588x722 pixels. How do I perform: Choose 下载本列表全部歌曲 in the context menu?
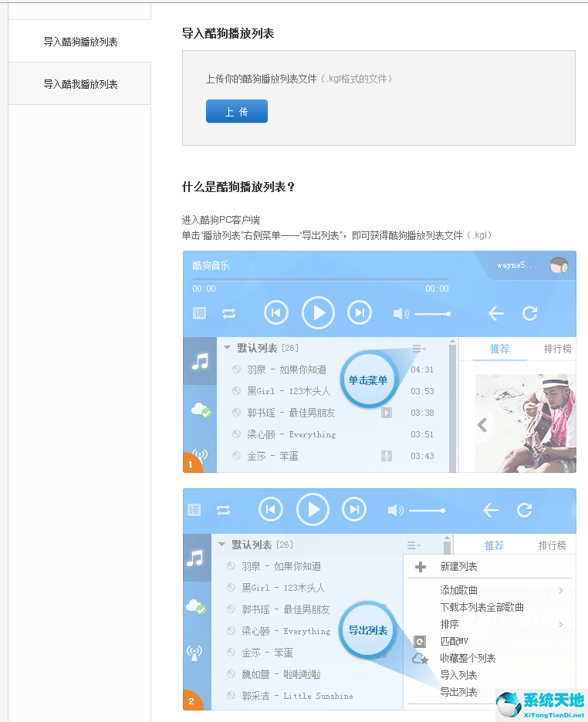[482, 607]
